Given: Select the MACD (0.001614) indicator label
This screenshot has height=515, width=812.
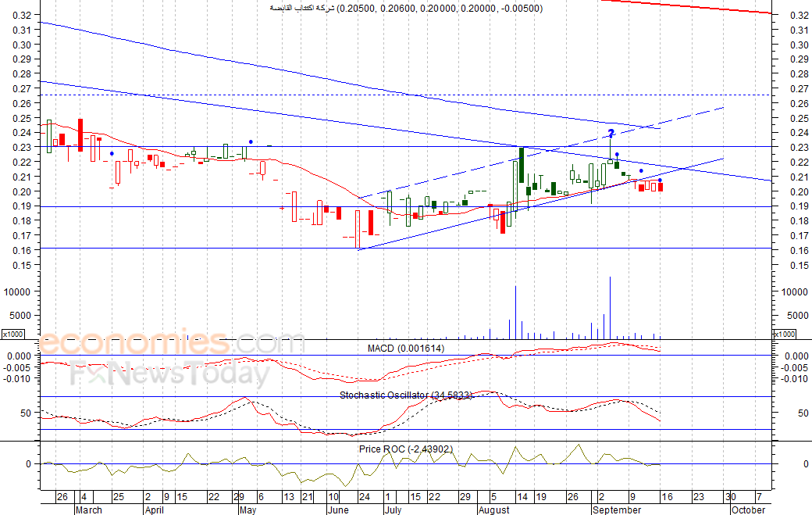Looking at the screenshot, I should 406,349.
